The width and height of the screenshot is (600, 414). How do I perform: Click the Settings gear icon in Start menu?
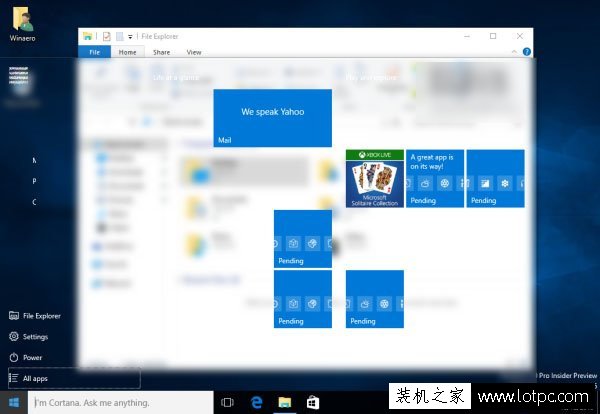coord(14,336)
